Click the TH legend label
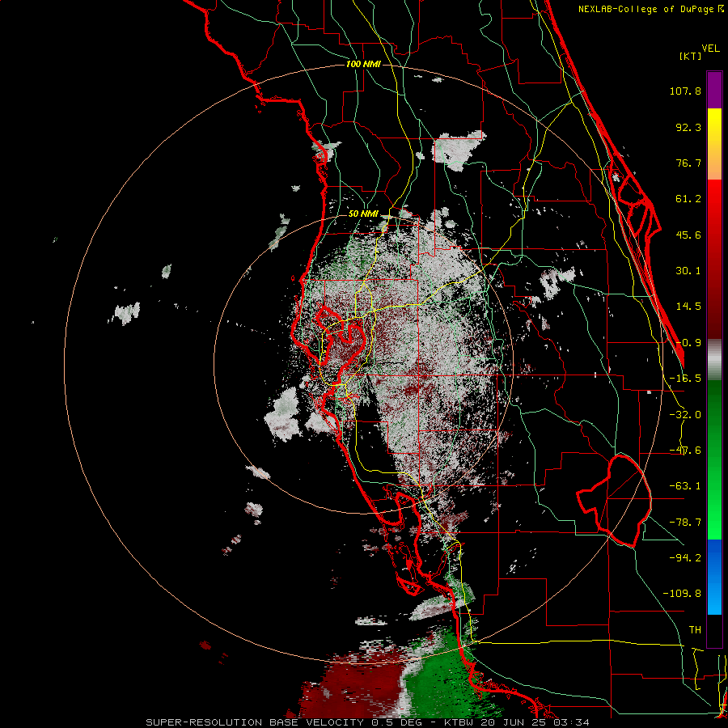Screen dimensions: 728x728 (695, 629)
